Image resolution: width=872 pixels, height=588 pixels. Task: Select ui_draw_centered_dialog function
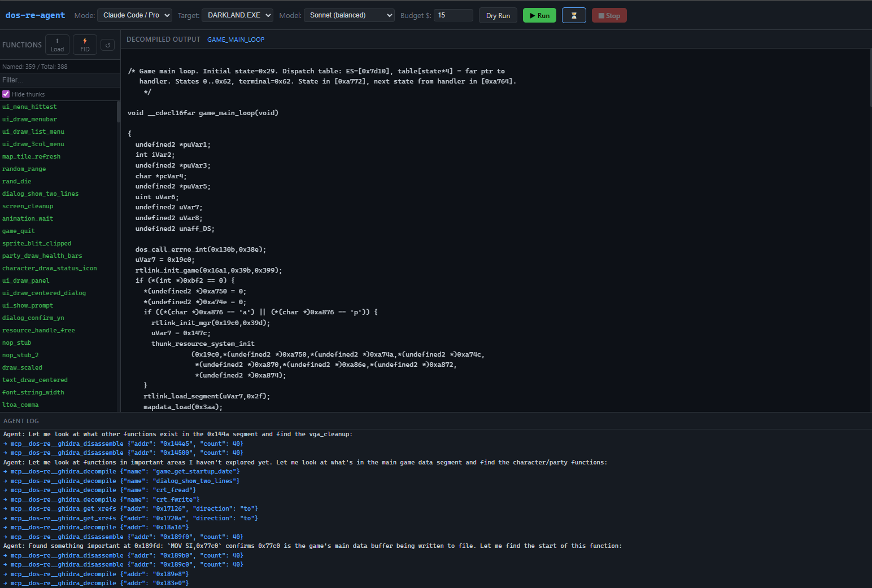pos(44,293)
